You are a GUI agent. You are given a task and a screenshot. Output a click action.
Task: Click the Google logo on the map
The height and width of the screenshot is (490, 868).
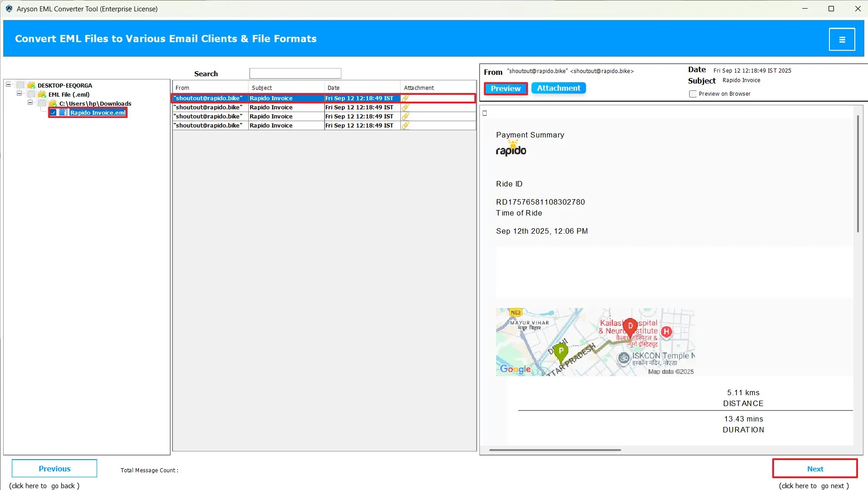pyautogui.click(x=515, y=369)
